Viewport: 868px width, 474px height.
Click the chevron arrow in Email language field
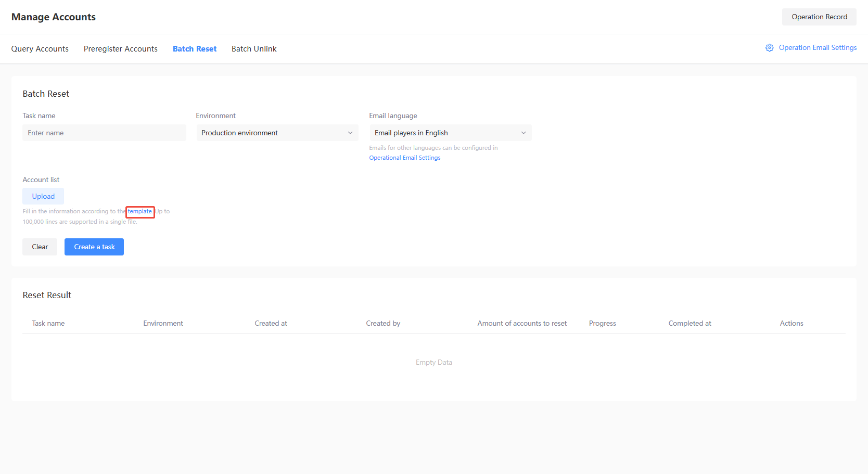coord(524,133)
